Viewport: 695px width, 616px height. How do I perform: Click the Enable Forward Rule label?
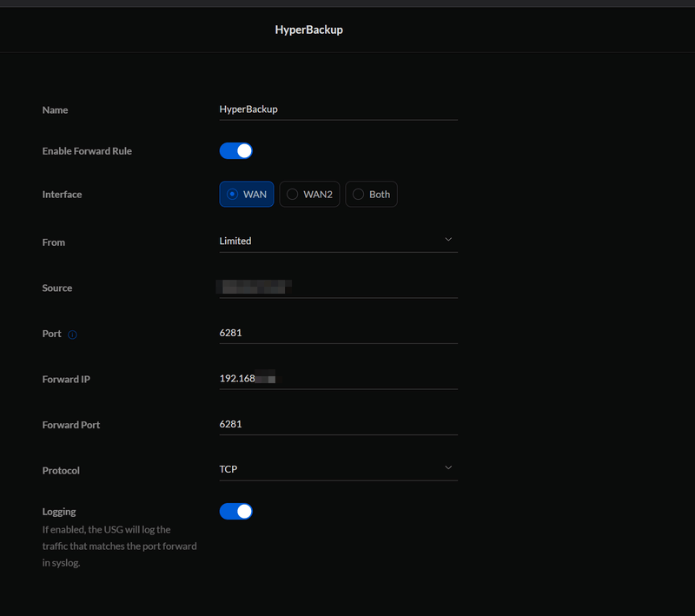click(x=87, y=151)
